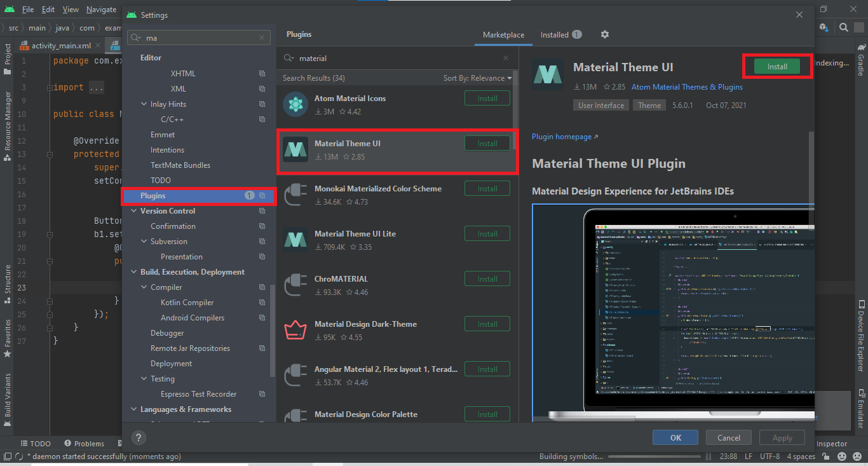The height and width of the screenshot is (466, 868).
Task: Open the View menu
Action: pyautogui.click(x=71, y=10)
